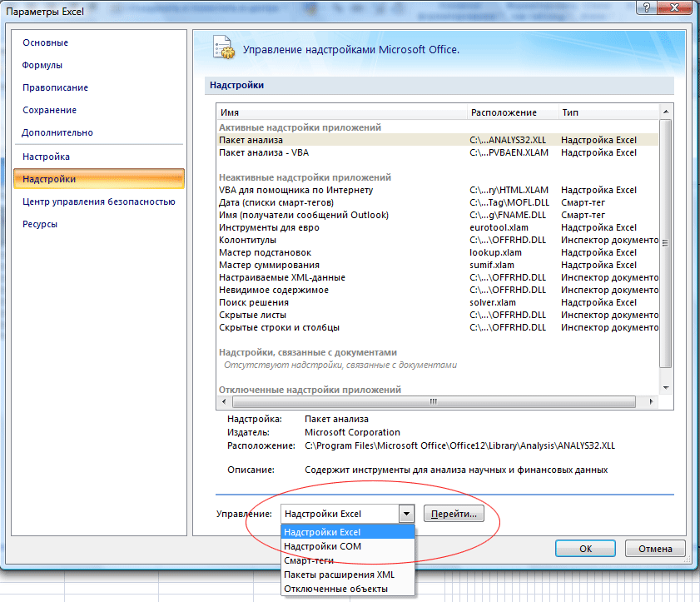Viewport: 700px width, 602px height.
Task: Click the Отмена button
Action: [655, 549]
